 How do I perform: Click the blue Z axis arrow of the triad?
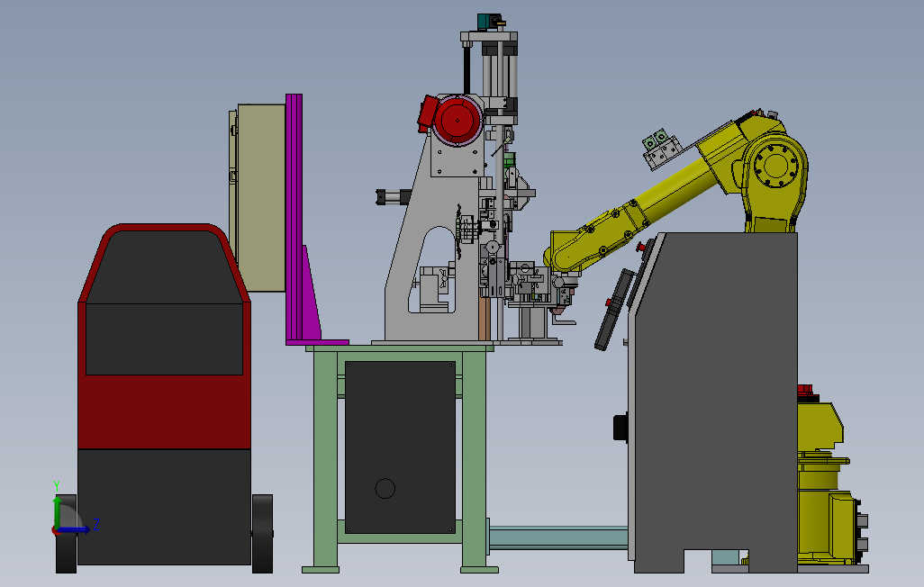click(x=76, y=530)
